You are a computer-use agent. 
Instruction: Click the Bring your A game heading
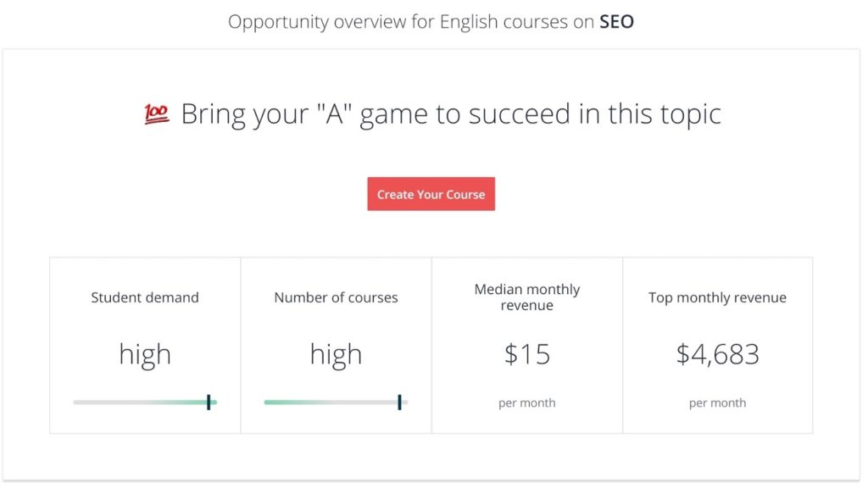click(x=451, y=114)
